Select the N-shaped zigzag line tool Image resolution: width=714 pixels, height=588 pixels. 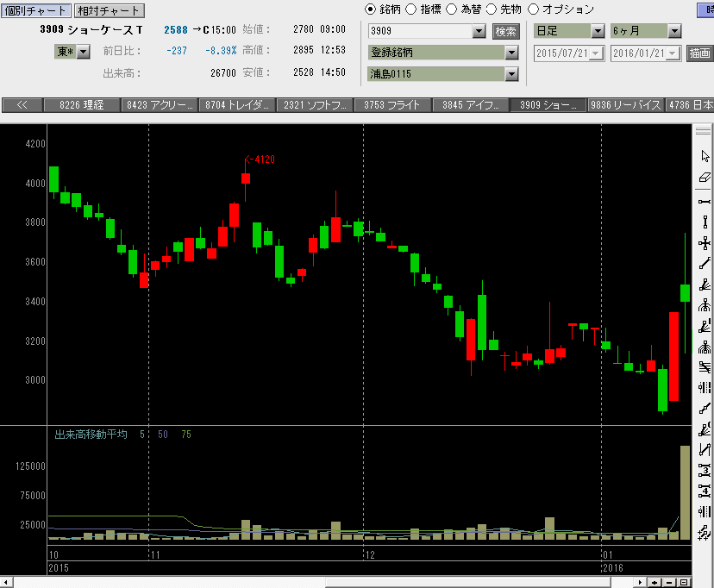click(705, 450)
